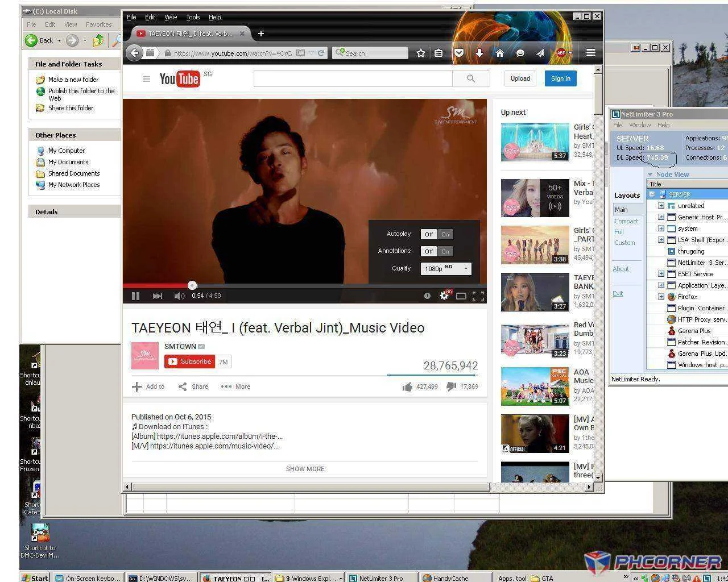
Task: Click the Share button below video
Action: coord(193,386)
